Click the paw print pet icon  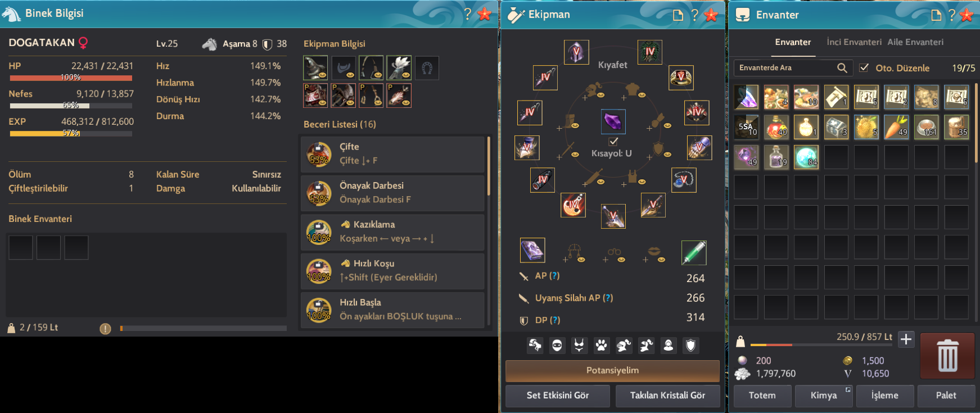(602, 345)
